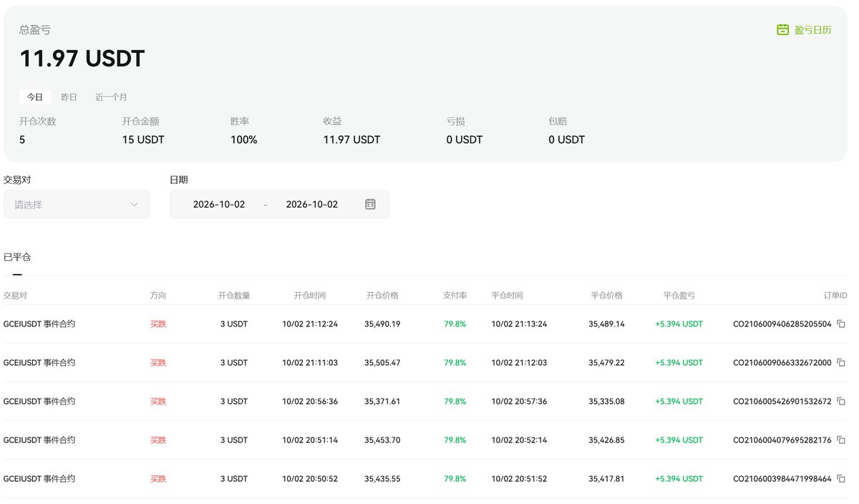Click close price 35,417.81
The width and height of the screenshot is (859, 504).
pos(607,478)
